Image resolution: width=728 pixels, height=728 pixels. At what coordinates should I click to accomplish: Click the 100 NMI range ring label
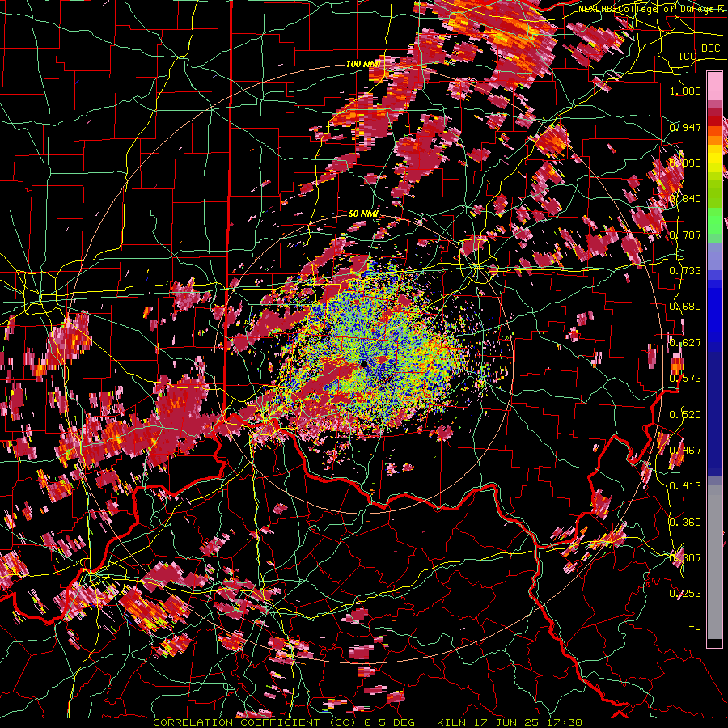coord(363,64)
